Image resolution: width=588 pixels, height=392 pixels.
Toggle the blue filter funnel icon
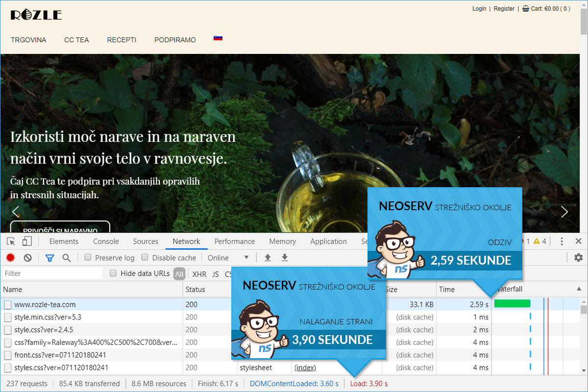point(49,258)
